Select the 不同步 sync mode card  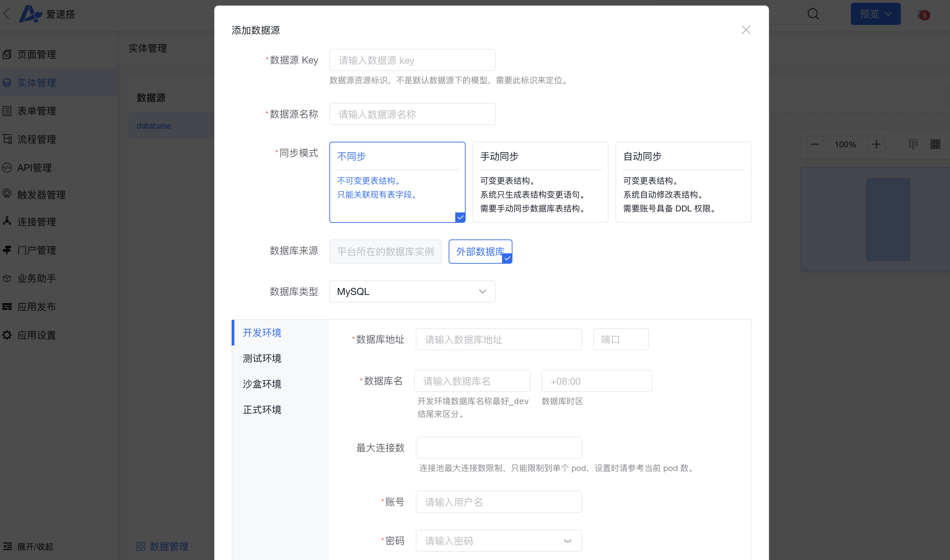(x=397, y=182)
